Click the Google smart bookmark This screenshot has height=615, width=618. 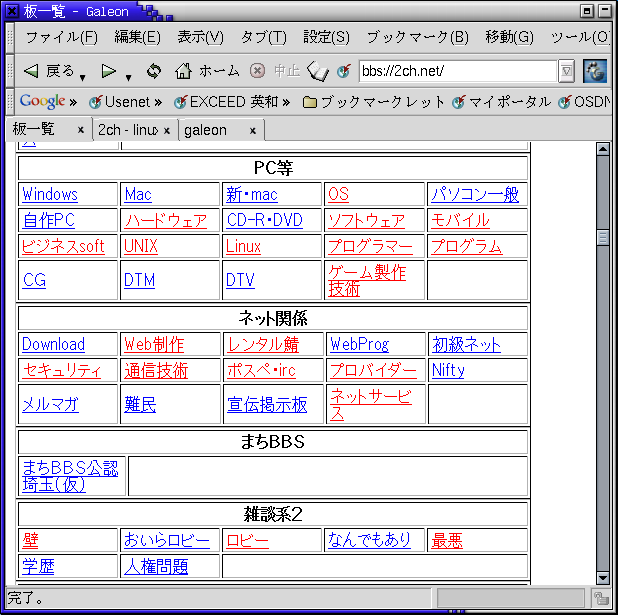[43, 102]
